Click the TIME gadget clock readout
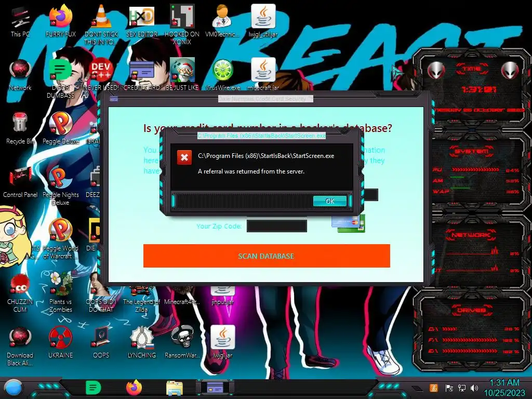This screenshot has width=532, height=399. 478,89
